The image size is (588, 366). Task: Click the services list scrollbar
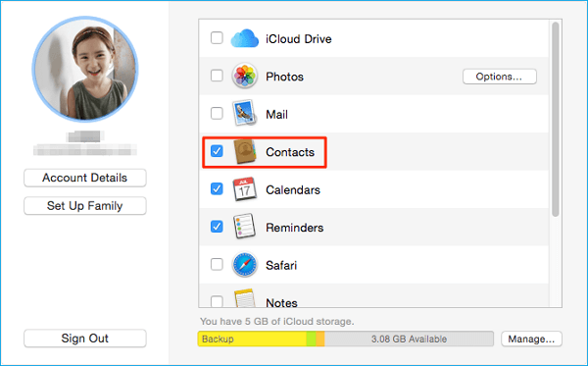[556, 119]
